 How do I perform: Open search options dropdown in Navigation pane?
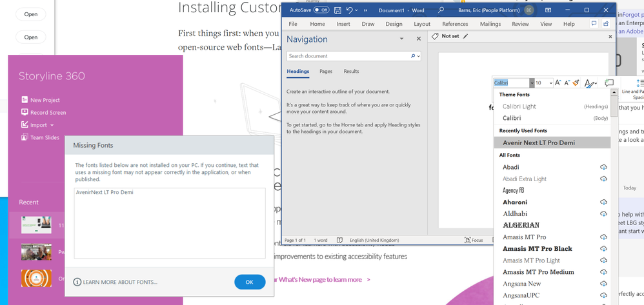(x=419, y=56)
